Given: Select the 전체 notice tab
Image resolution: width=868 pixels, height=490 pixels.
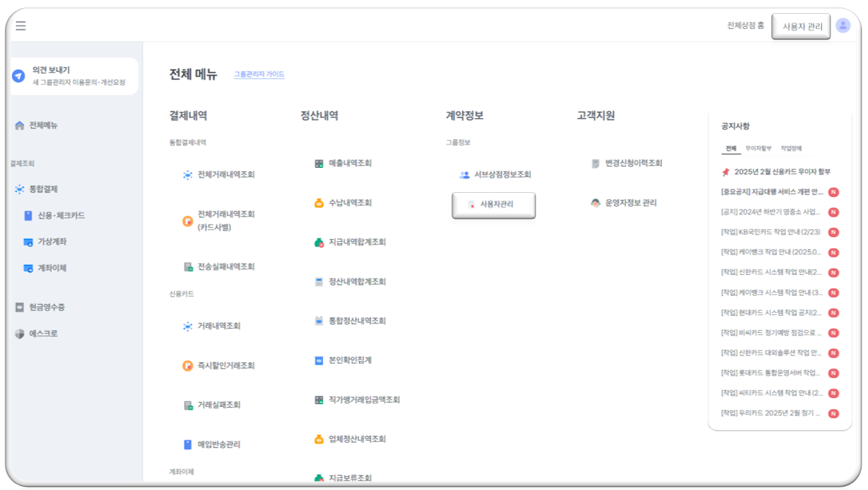Looking at the screenshot, I should point(731,149).
